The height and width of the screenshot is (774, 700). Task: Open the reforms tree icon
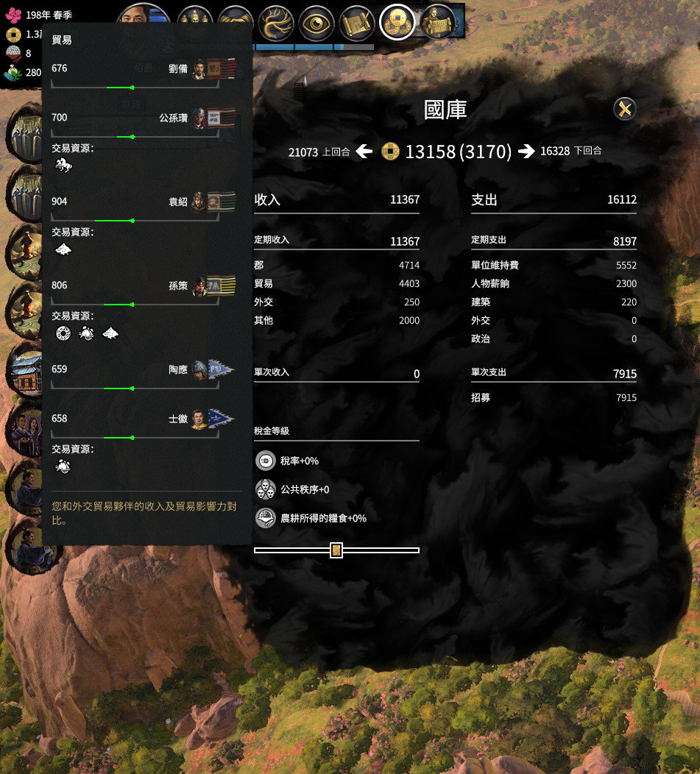[x=276, y=23]
